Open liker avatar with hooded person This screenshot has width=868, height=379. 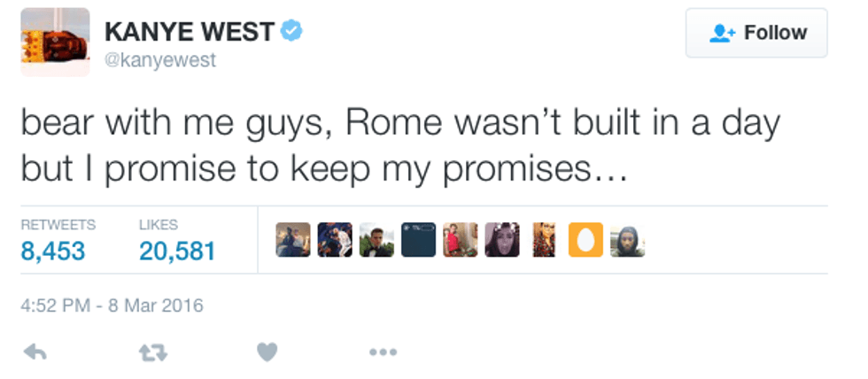(x=628, y=240)
